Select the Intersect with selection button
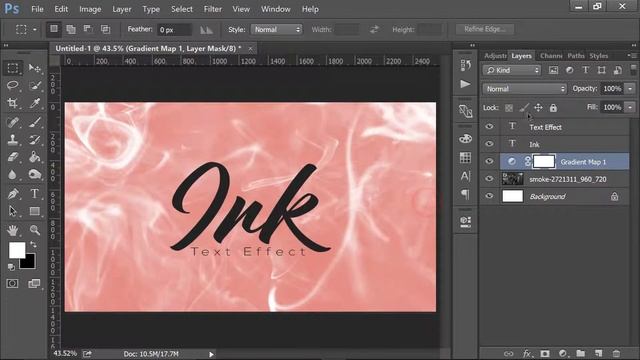This screenshot has height=360, width=640. click(105, 29)
